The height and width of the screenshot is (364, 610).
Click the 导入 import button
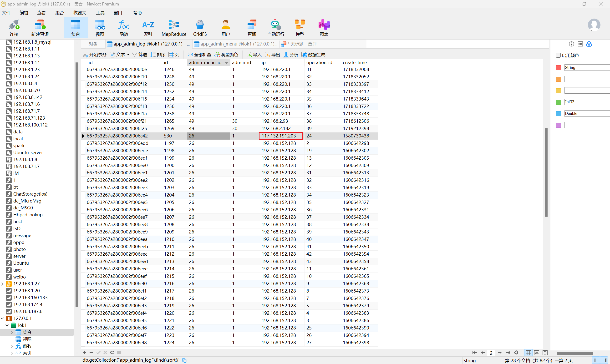254,55
